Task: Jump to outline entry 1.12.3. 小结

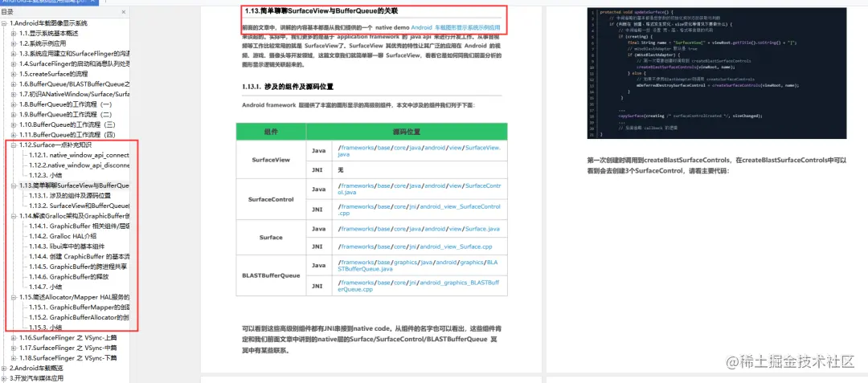Action: click(45, 175)
